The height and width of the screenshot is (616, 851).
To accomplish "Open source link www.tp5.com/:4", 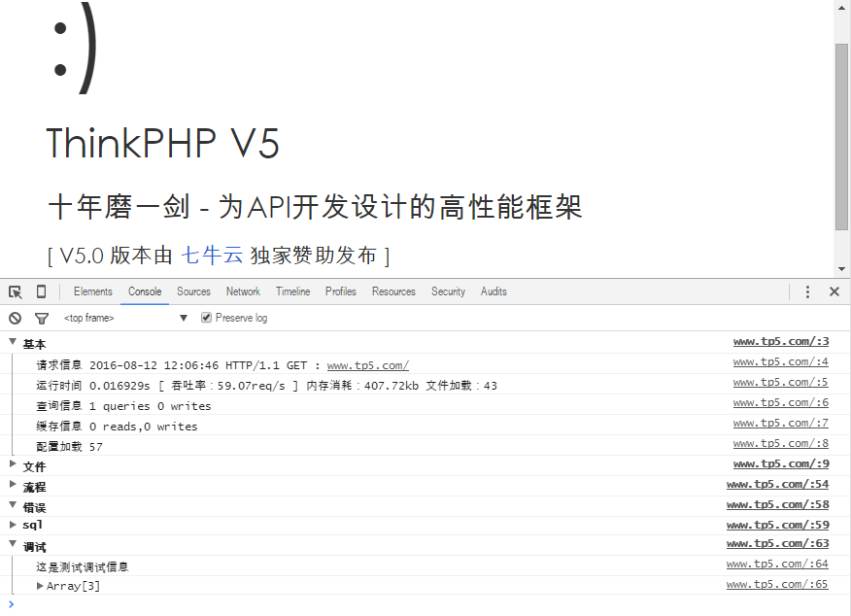I will click(781, 361).
